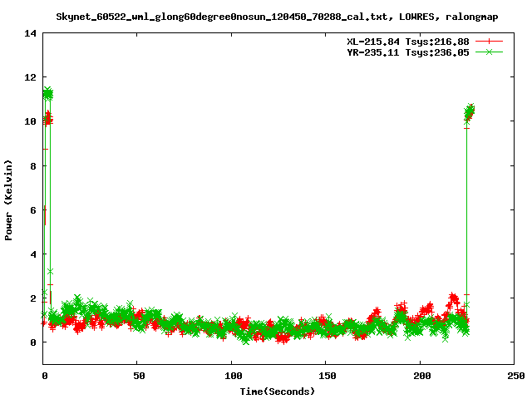
Task: Click the Power (Kelvin) y-axis label
Action: (9, 198)
